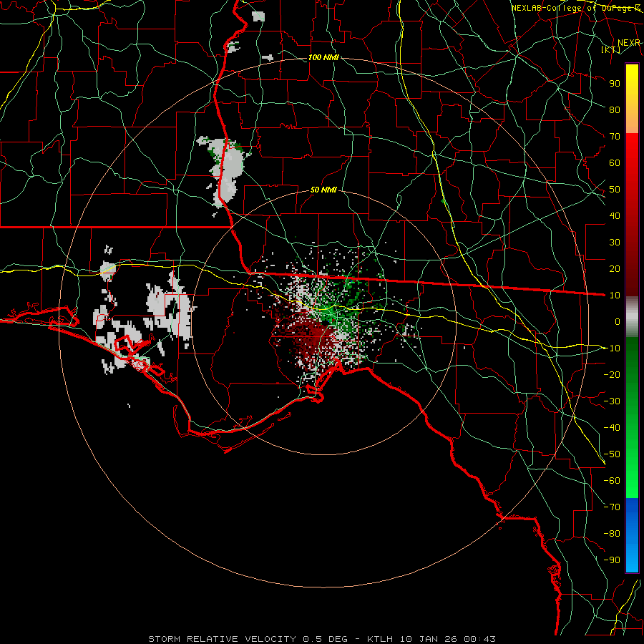Click the 'STORM RELATIVE VELOCITY 0.5 DEG' caption
The height and width of the screenshot is (644, 644).
248,639
